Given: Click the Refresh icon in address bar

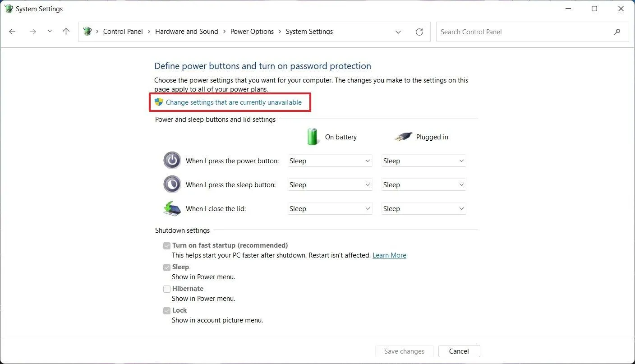Looking at the screenshot, I should [x=419, y=32].
